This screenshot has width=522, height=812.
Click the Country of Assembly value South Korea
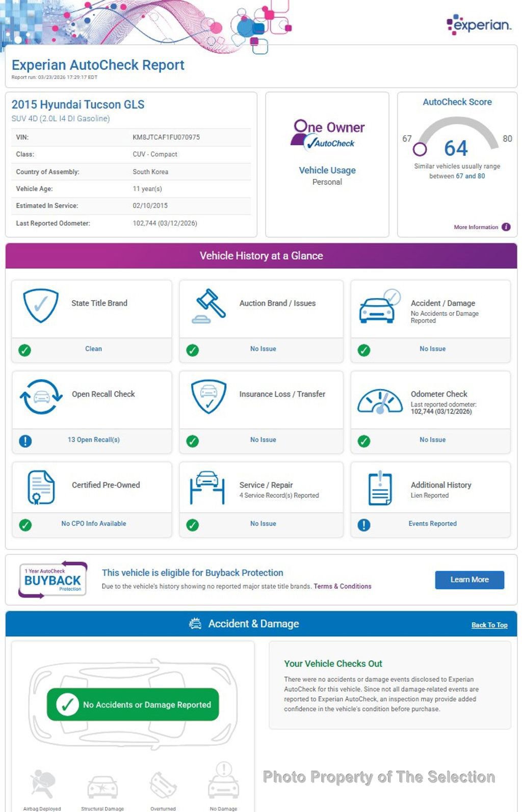pyautogui.click(x=150, y=172)
